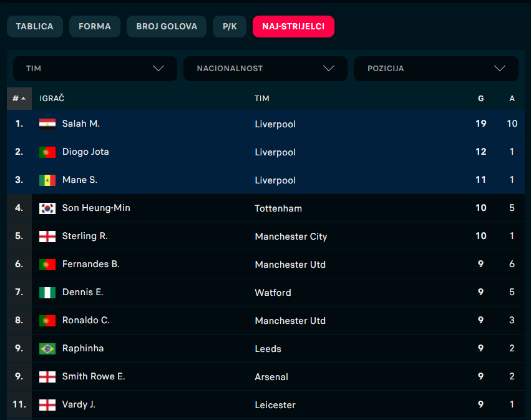Open the Leicester team link
This screenshot has height=420, width=531.
[x=275, y=405]
